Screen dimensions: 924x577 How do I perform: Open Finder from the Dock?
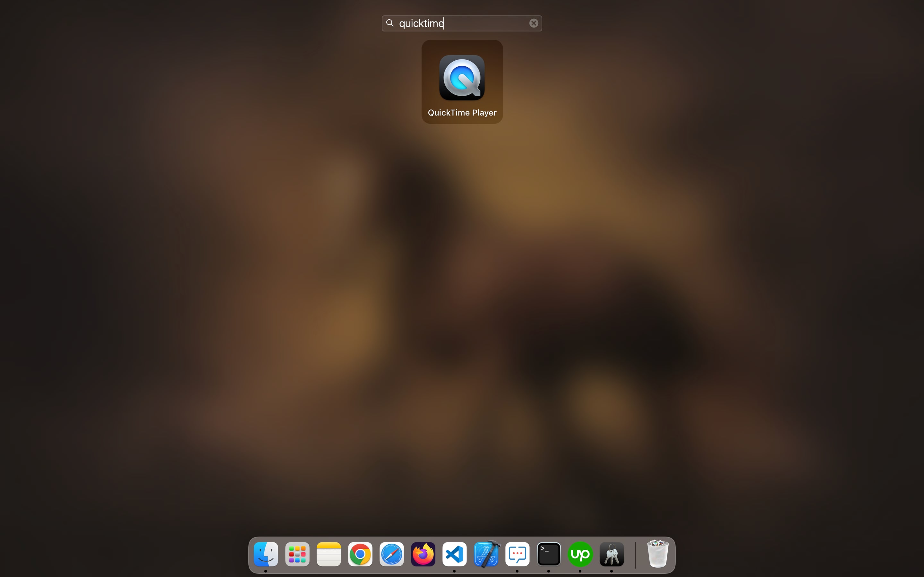(x=266, y=554)
